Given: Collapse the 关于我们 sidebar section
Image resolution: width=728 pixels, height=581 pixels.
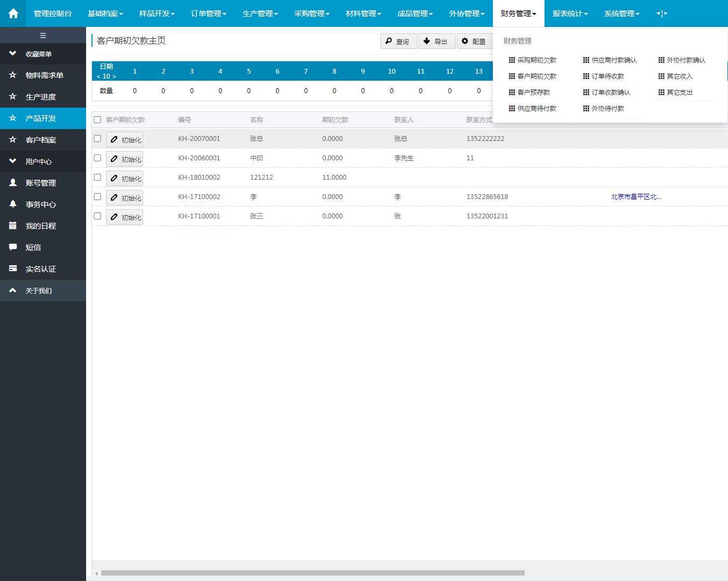Looking at the screenshot, I should [x=38, y=290].
